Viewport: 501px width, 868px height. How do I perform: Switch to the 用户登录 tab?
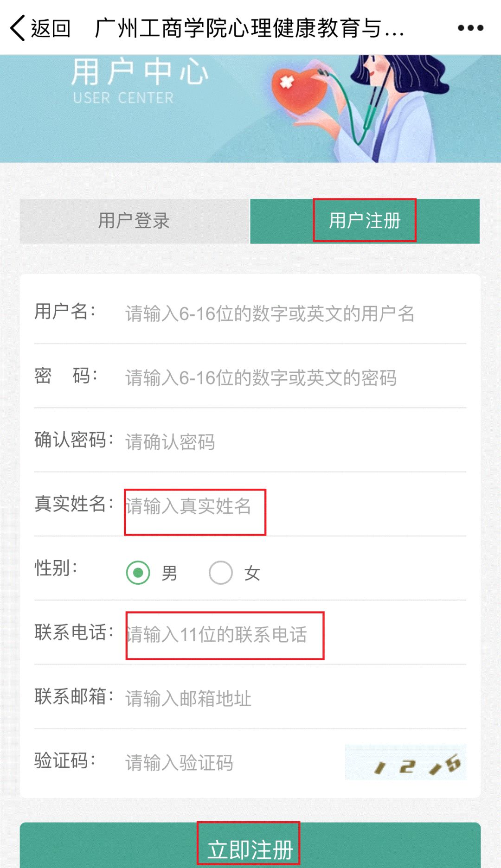(135, 221)
